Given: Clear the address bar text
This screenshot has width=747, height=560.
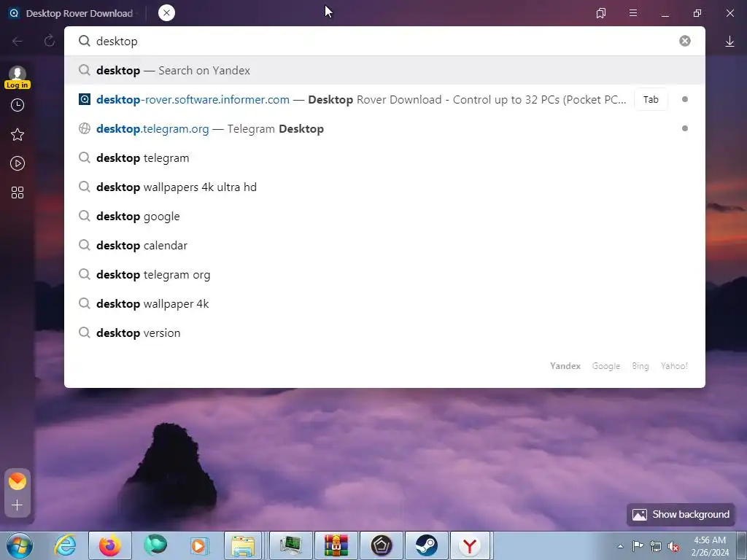Looking at the screenshot, I should click(x=684, y=41).
